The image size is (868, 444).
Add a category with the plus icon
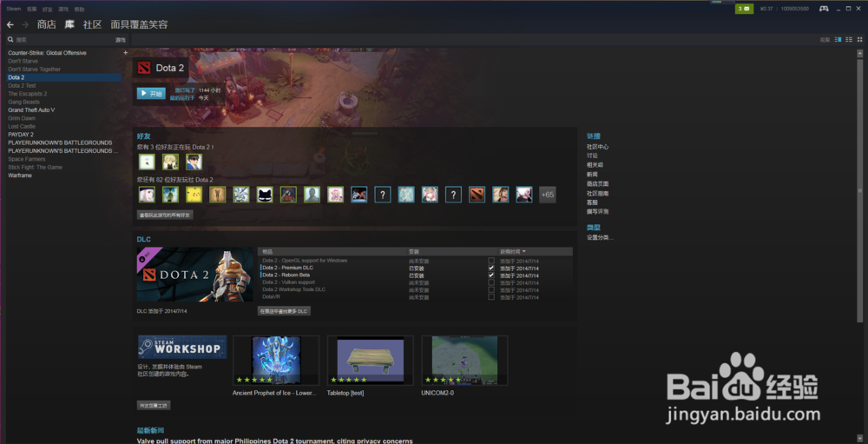(125, 53)
